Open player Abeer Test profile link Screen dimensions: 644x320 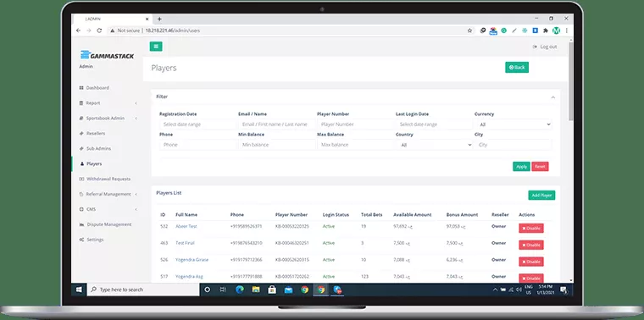tap(186, 227)
